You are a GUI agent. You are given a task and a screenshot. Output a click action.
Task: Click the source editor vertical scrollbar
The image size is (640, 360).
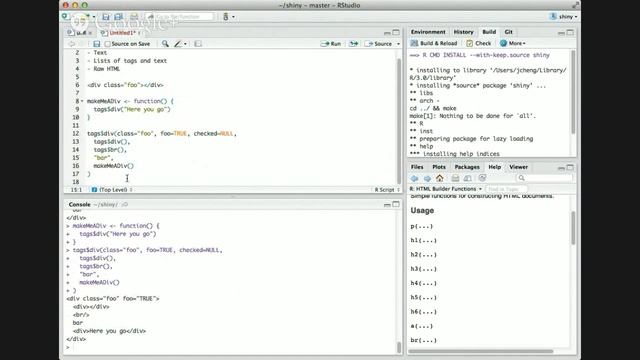tap(399, 121)
